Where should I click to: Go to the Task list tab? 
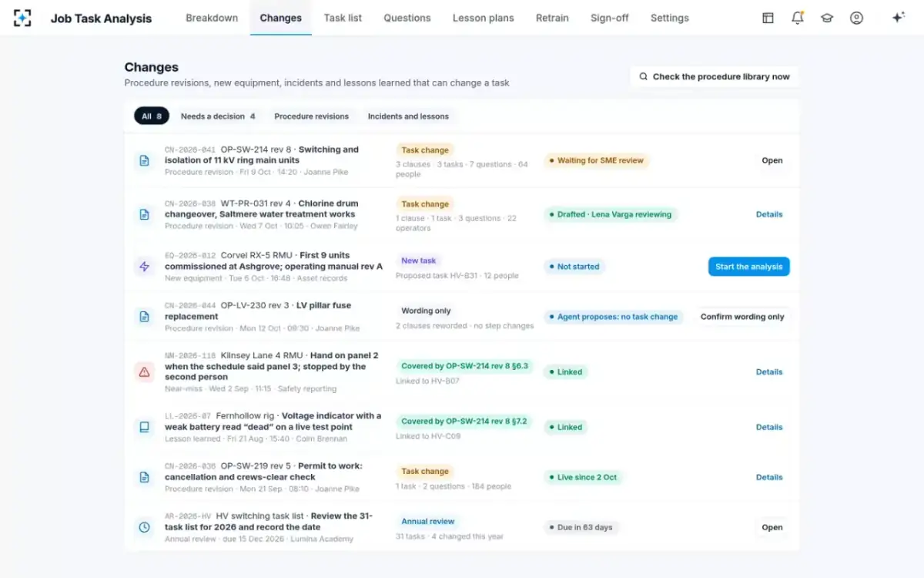pyautogui.click(x=343, y=18)
